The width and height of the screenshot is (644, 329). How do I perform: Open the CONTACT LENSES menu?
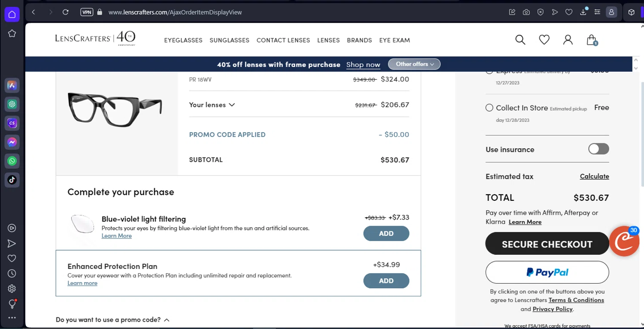pyautogui.click(x=283, y=40)
